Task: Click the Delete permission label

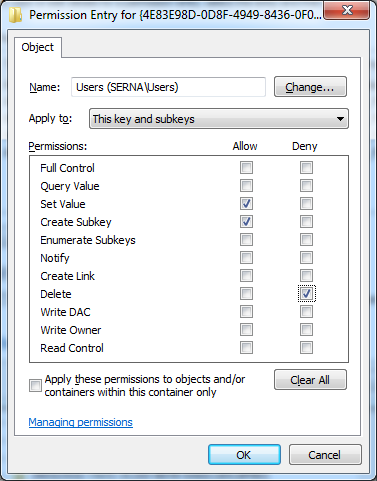Action: point(56,294)
